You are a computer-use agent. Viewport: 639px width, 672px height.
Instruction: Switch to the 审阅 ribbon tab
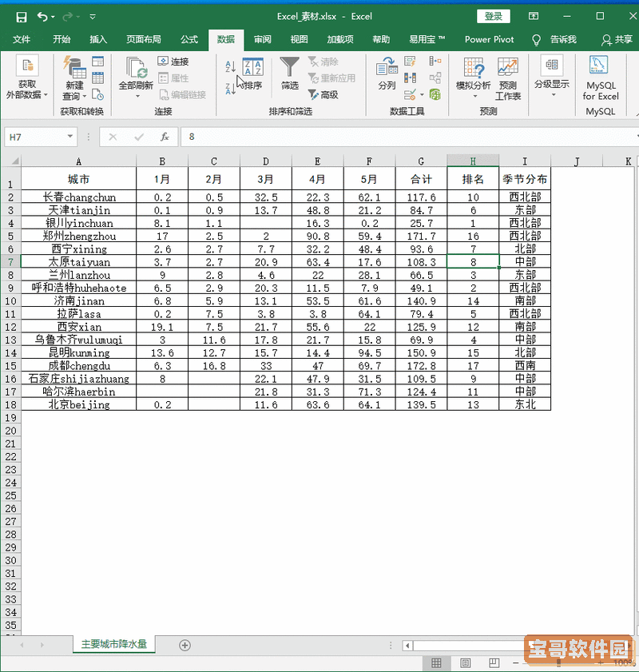coord(262,39)
